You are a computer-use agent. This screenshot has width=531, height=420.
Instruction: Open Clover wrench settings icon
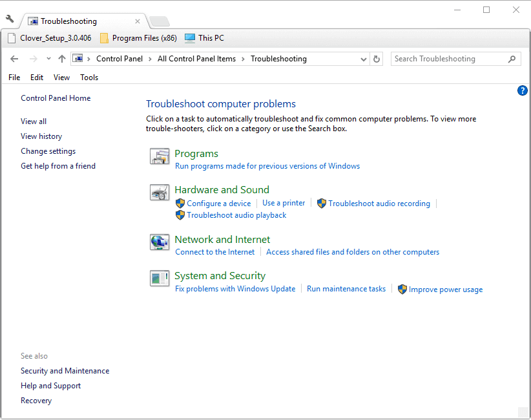tap(10, 19)
